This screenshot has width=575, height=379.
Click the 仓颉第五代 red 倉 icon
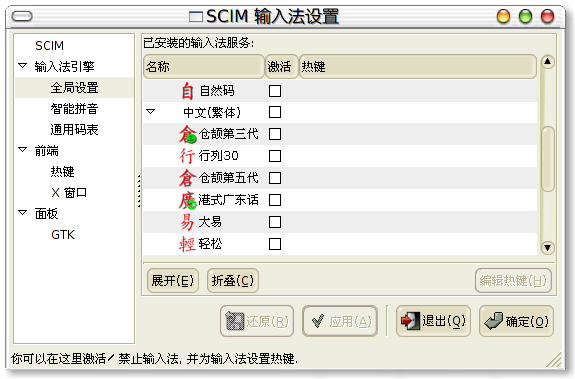[x=187, y=178]
